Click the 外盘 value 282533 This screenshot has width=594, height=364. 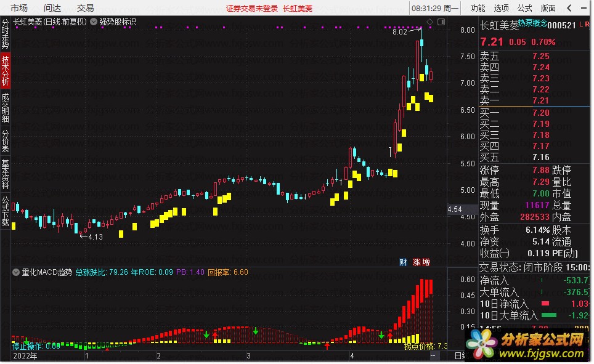(535, 217)
